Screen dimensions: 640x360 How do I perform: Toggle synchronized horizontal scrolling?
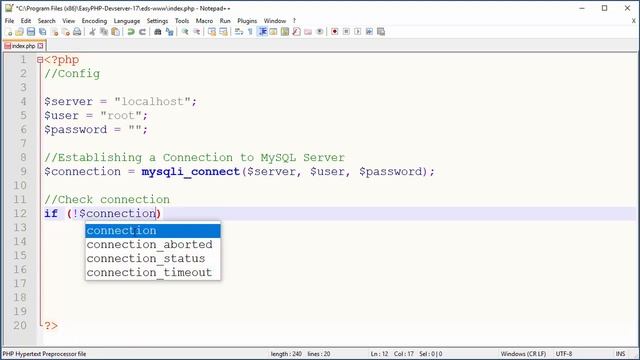click(x=223, y=32)
